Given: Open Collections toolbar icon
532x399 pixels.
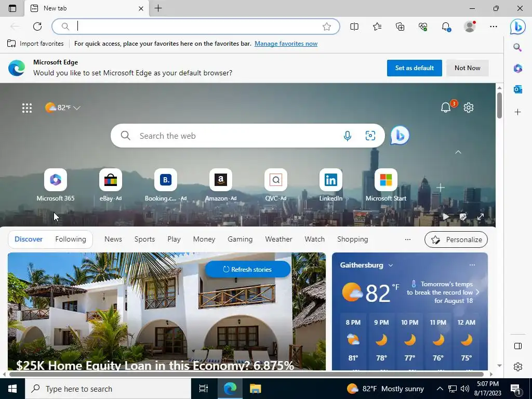Looking at the screenshot, I should [x=400, y=26].
